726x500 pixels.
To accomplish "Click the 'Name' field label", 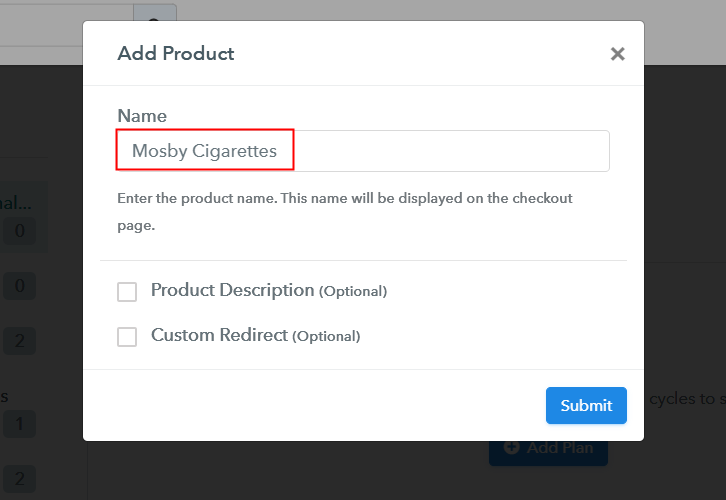I will click(x=142, y=116).
